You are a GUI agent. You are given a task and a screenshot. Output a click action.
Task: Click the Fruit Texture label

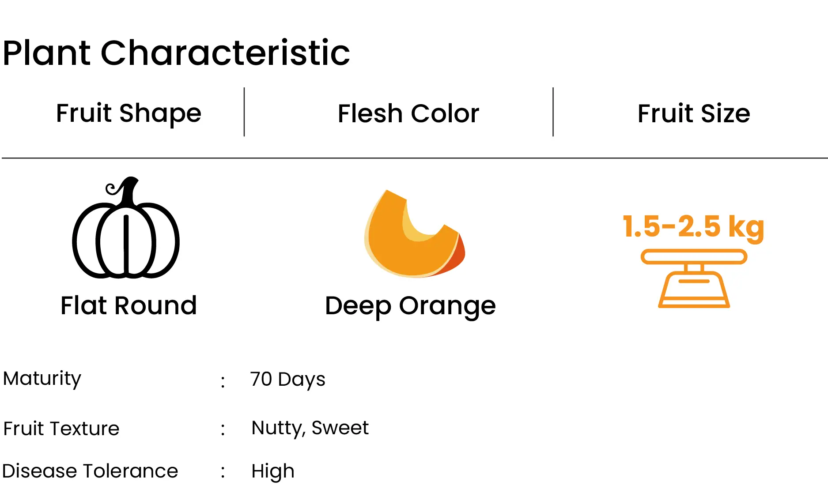point(61,429)
